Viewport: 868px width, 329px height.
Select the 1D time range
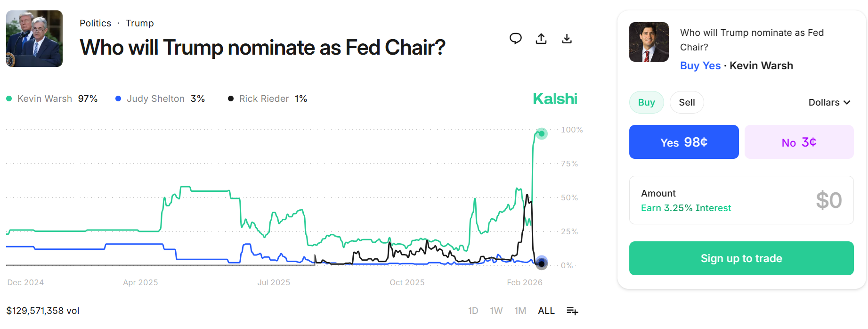tap(473, 310)
